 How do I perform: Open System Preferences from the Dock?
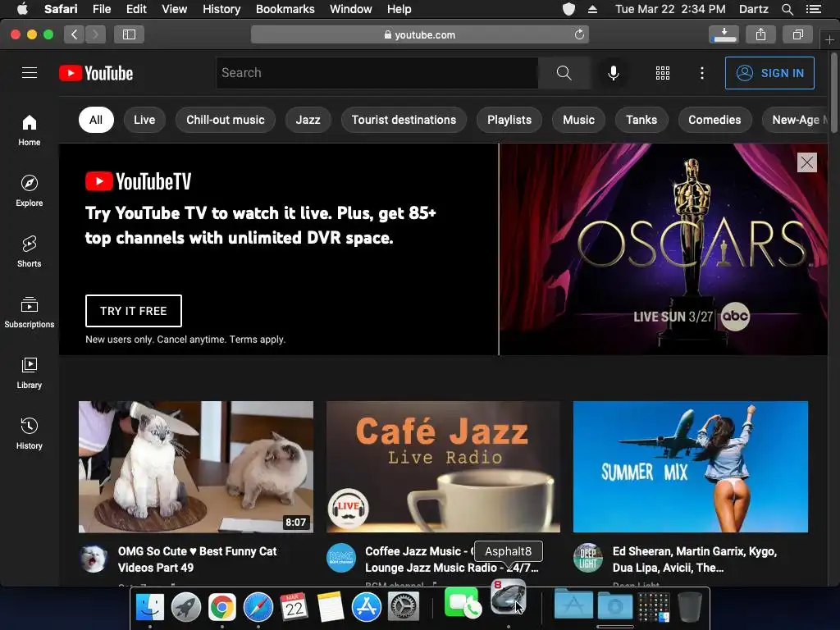click(403, 607)
